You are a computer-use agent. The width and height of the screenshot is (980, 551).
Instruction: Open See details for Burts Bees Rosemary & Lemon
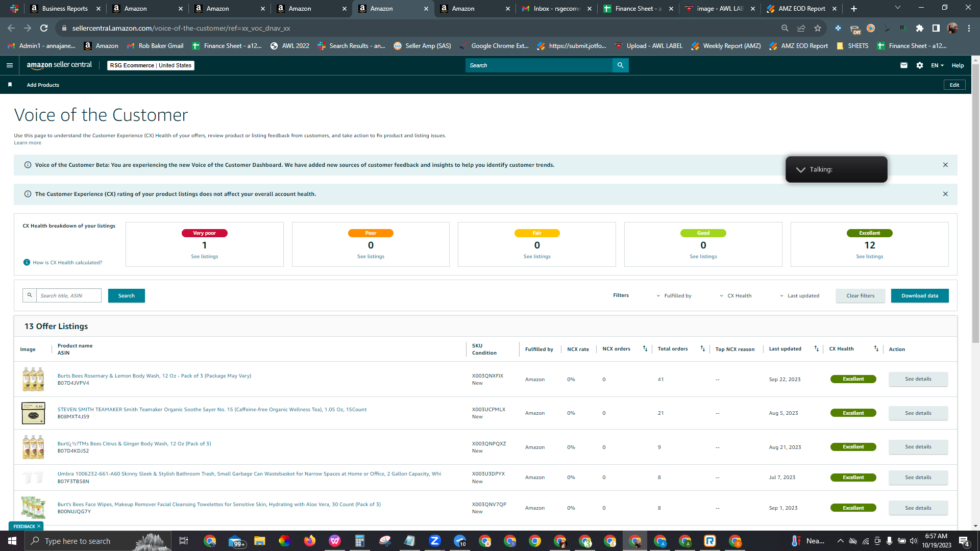pyautogui.click(x=918, y=379)
